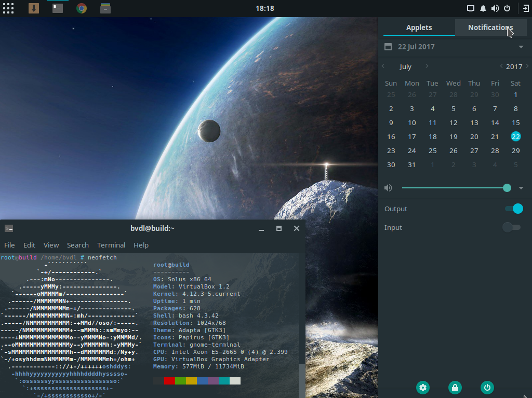Open the notification bell in the tray
Image resolution: width=532 pixels, height=398 pixels.
[483, 8]
